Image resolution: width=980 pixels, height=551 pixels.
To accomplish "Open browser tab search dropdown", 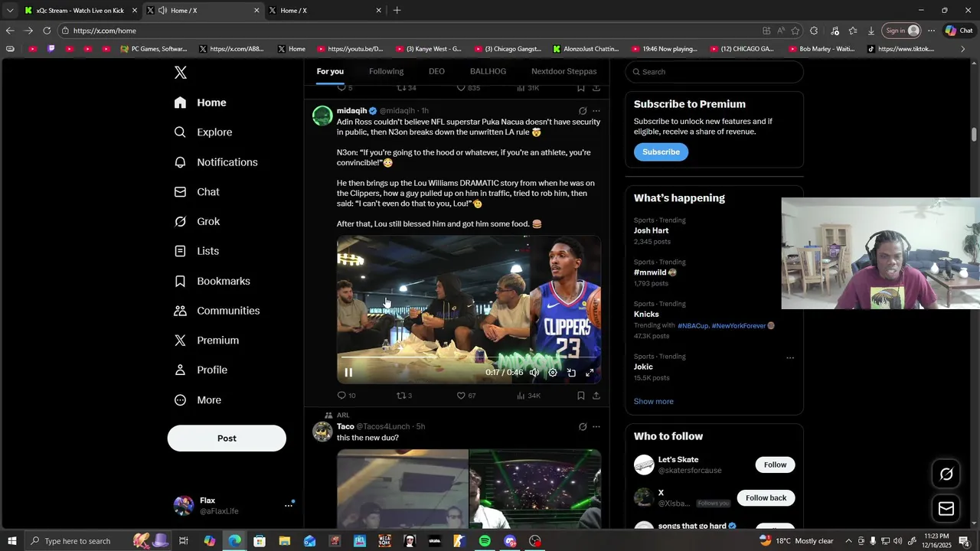I will (10, 11).
